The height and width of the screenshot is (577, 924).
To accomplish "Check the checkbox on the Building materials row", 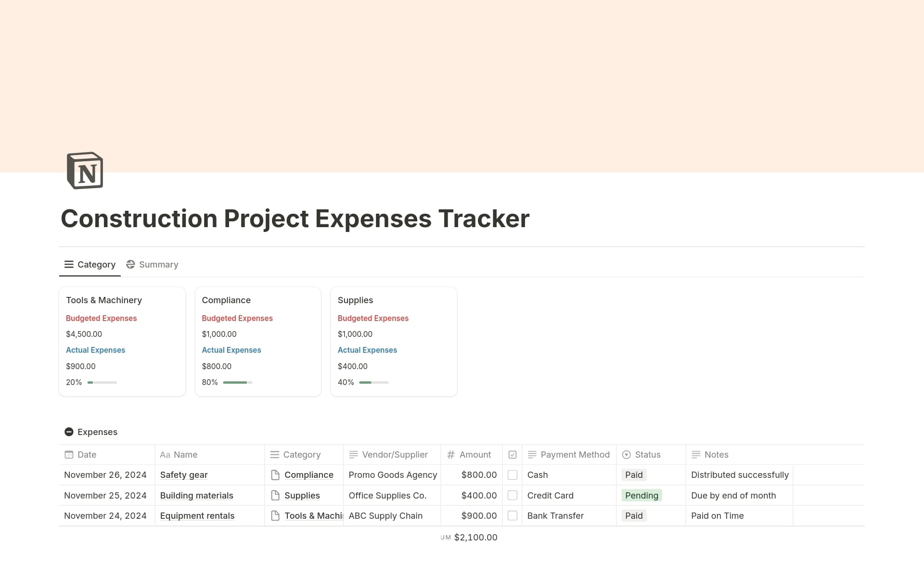I will 513,495.
